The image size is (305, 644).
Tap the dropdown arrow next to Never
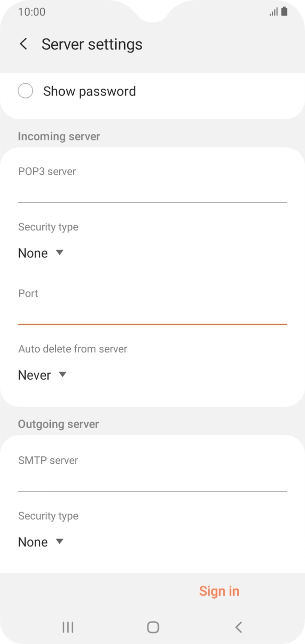point(62,375)
